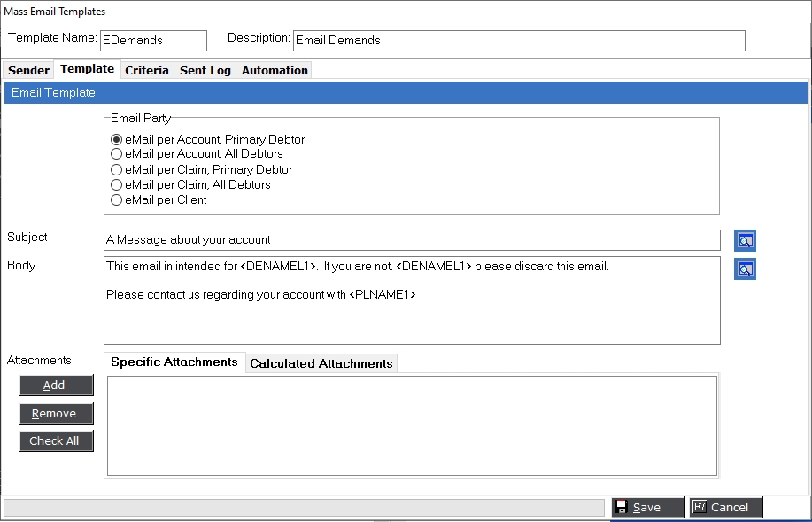Switch to Calculated Attachments tab
Image resolution: width=812 pixels, height=522 pixels.
[x=321, y=363]
